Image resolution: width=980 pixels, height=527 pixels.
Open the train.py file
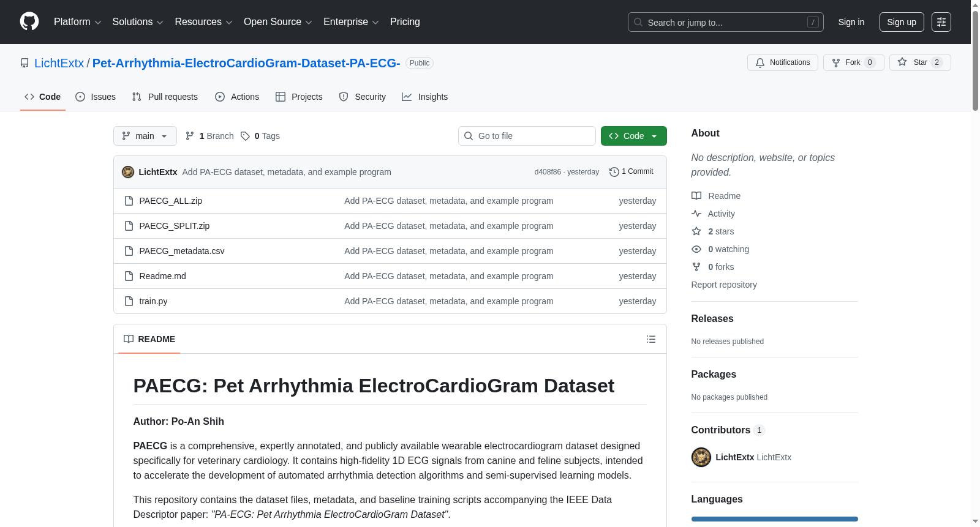pyautogui.click(x=153, y=301)
